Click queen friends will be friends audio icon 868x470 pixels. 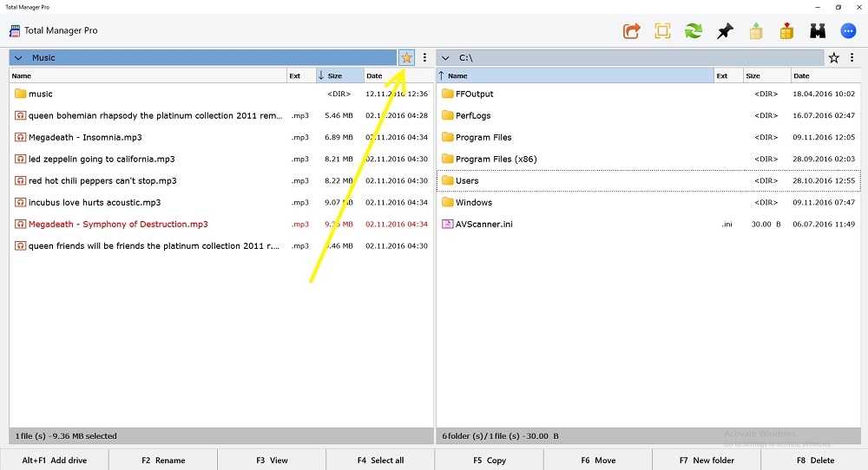21,245
